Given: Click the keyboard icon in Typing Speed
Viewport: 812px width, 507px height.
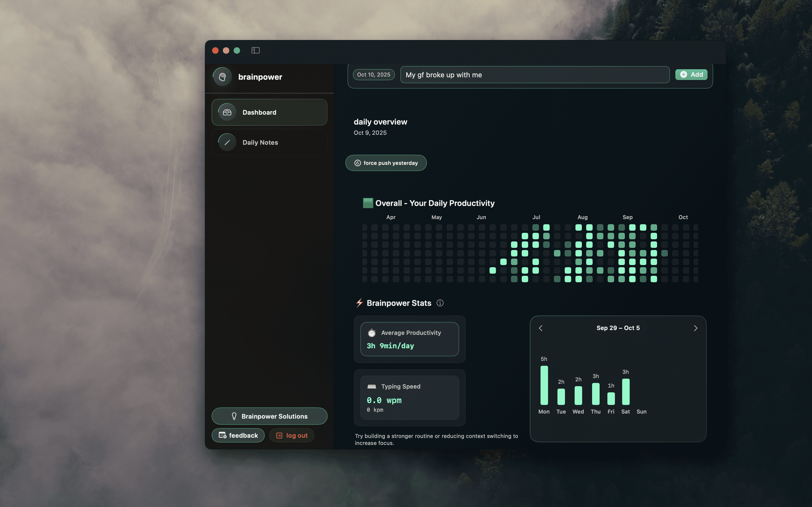Looking at the screenshot, I should click(x=371, y=387).
